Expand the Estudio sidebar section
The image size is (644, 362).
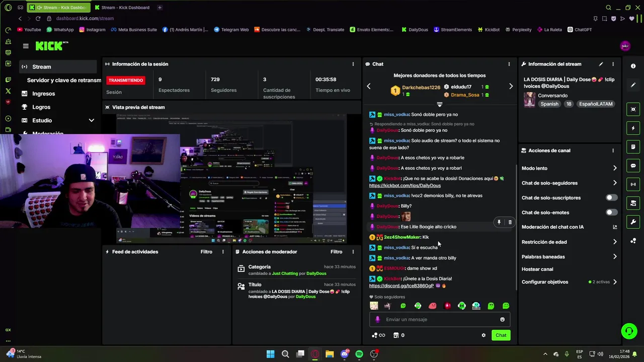tap(92, 121)
